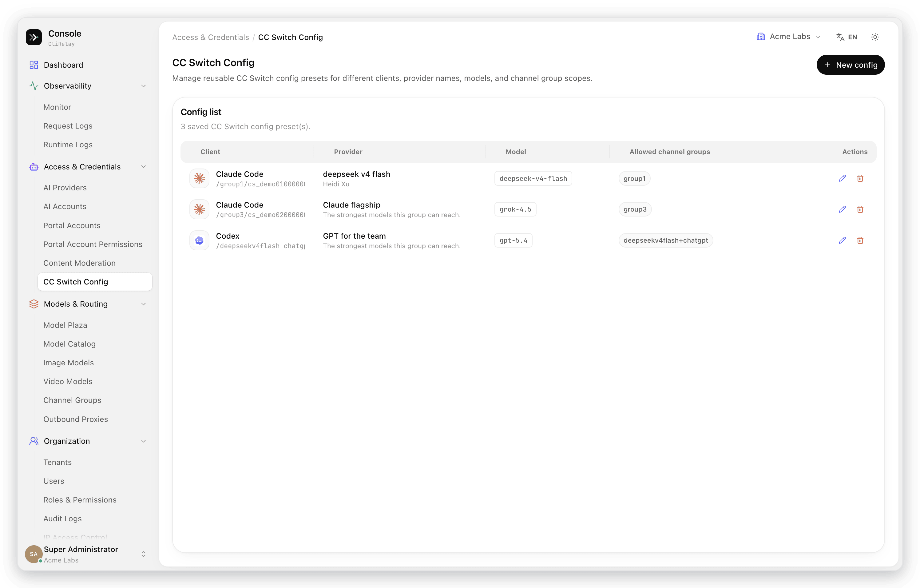
Task: Click the Organization people icon
Action: [x=34, y=441]
